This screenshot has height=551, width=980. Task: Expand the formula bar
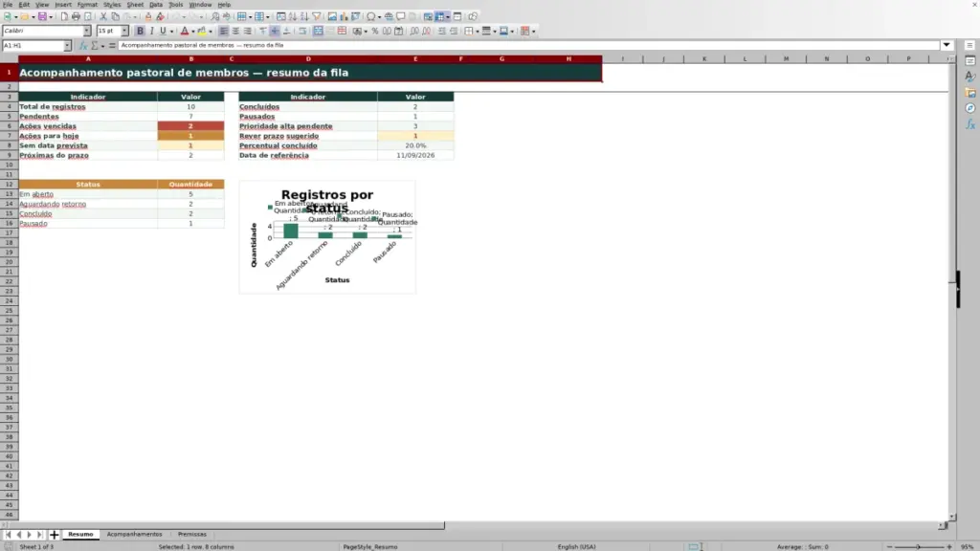tap(947, 45)
